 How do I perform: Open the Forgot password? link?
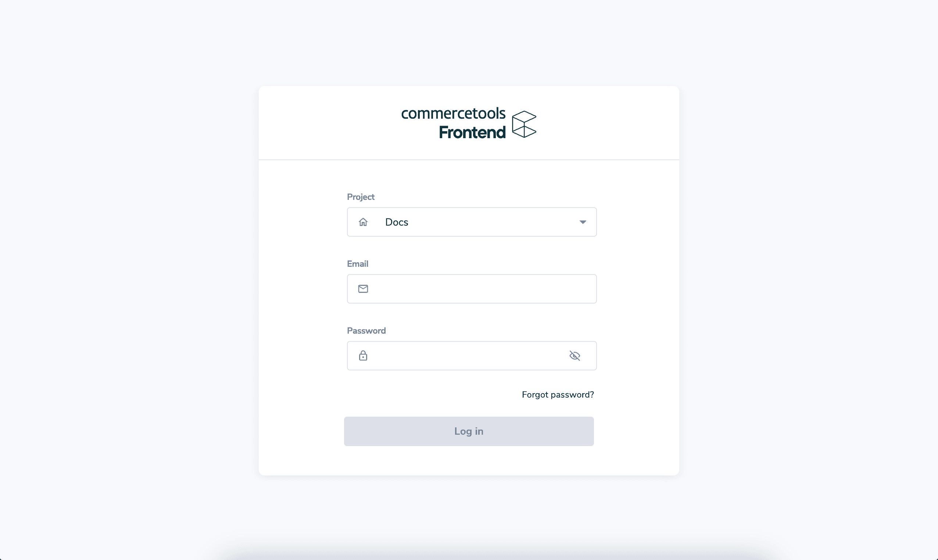coord(558,395)
